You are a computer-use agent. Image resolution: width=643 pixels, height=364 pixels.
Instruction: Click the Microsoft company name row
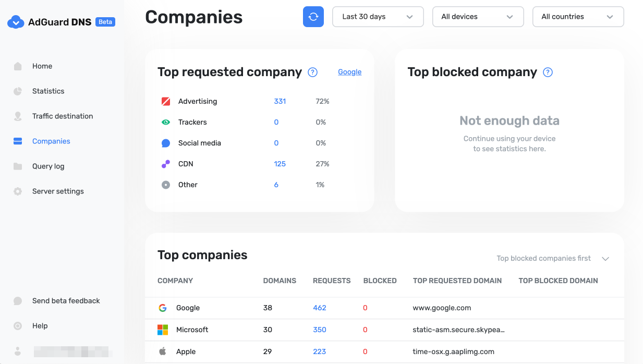pyautogui.click(x=192, y=330)
